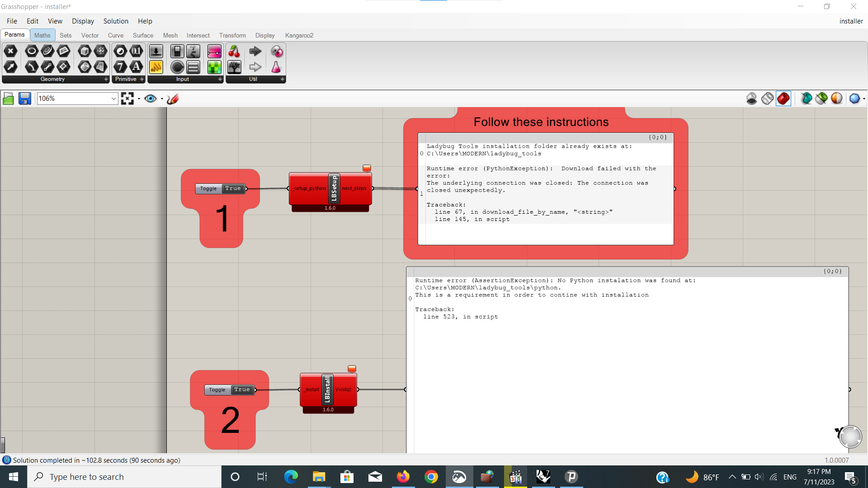Toggle preview selected only cyan icon
The image size is (868, 488).
[x=806, y=99]
